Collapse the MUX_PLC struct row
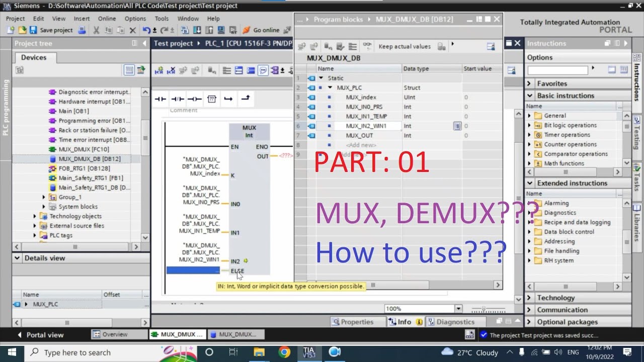Viewport: 644px width, 362px height. [330, 87]
